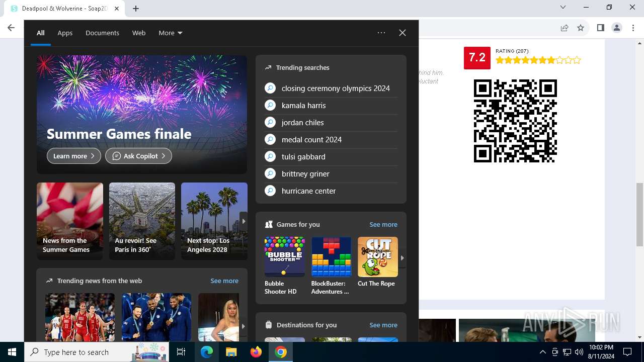This screenshot has width=644, height=362.
Task: Click the Chrome taskbar icon
Action: [281, 352]
